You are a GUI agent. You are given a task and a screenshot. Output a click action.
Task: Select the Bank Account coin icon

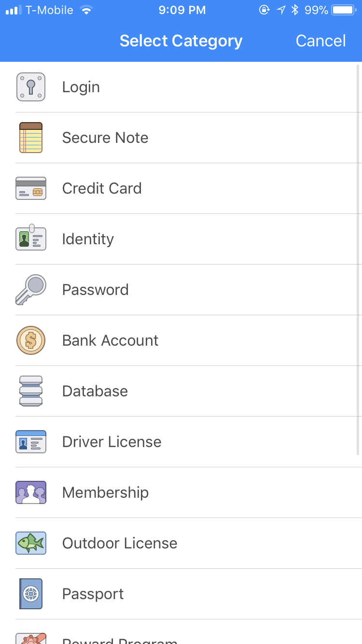tap(31, 340)
